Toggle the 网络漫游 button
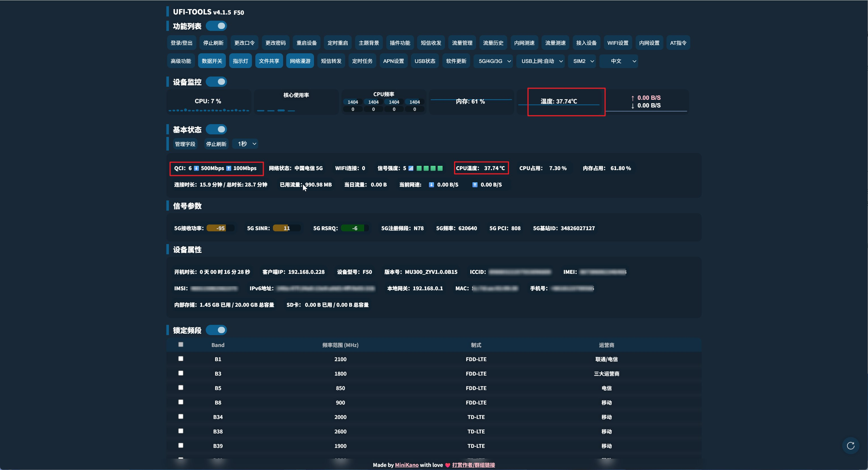Image resolution: width=868 pixels, height=470 pixels. 300,61
